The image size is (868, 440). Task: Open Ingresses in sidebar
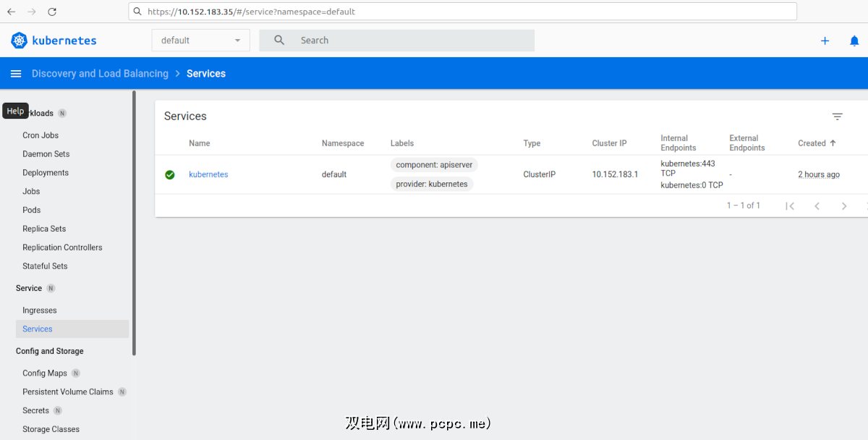40,310
